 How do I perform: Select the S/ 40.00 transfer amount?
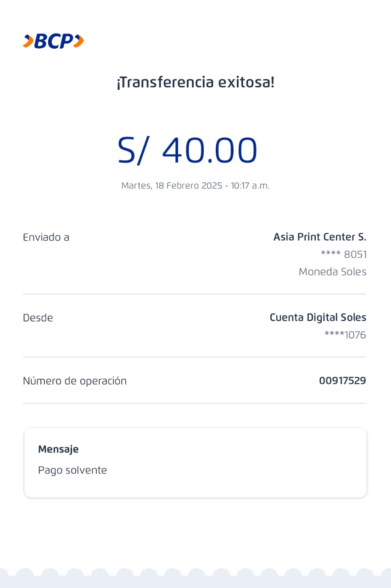187,151
